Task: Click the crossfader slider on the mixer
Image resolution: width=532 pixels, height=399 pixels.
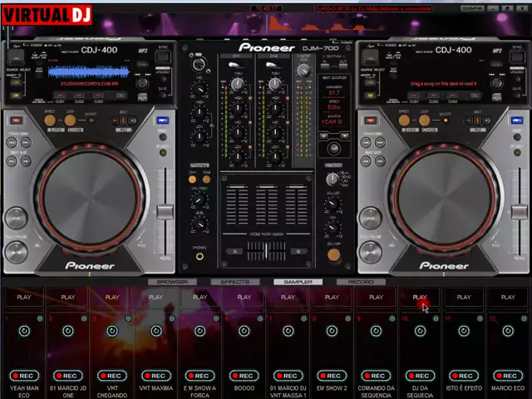Action: coord(266,250)
